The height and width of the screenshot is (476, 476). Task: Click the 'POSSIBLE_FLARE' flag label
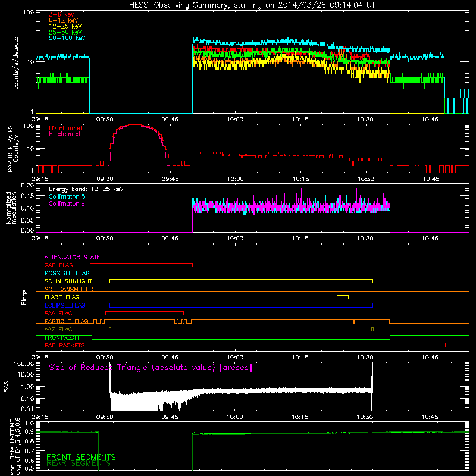pos(68,273)
